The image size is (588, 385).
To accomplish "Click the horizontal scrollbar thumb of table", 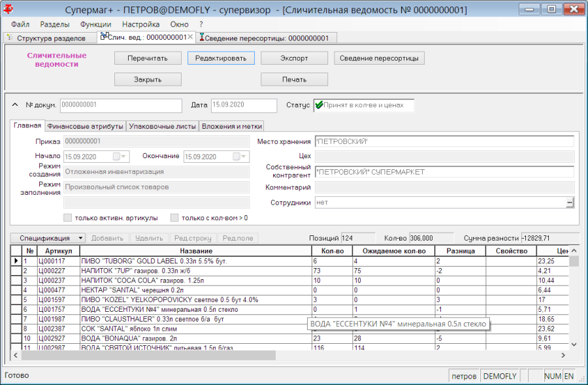I will coord(148,355).
